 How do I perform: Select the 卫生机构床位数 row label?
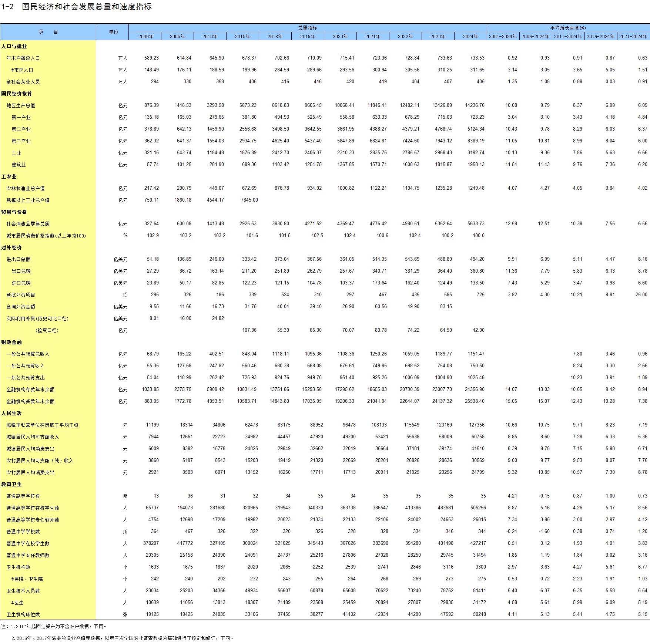23,614
